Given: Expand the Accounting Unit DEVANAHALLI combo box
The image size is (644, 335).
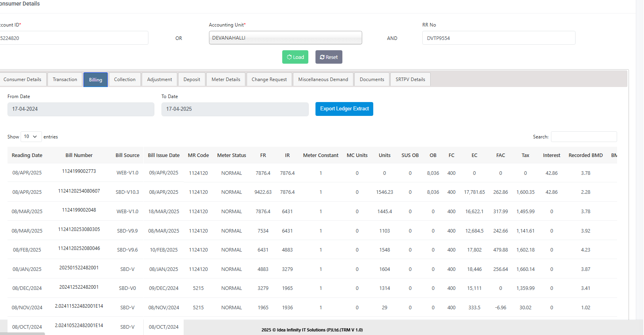Looking at the screenshot, I should [x=285, y=38].
